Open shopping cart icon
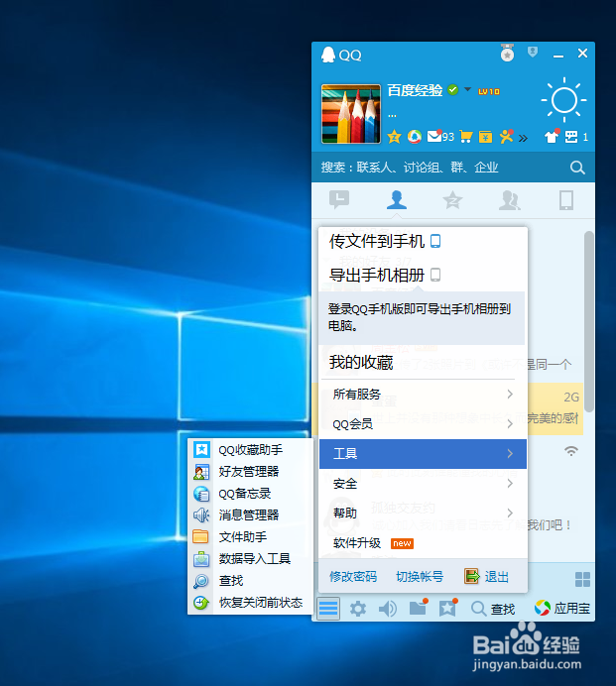Image resolution: width=616 pixels, height=686 pixels. click(x=466, y=137)
